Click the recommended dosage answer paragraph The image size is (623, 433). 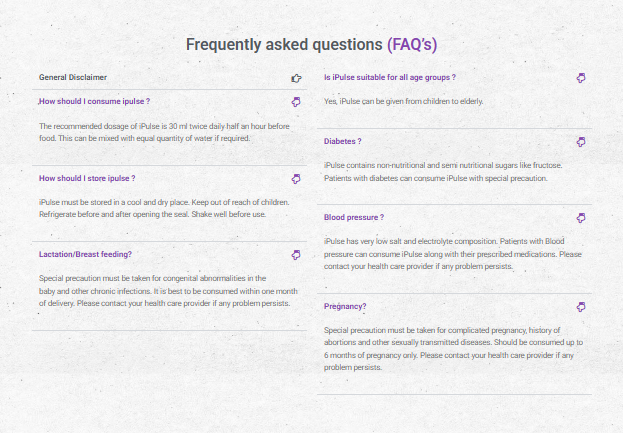pos(162,132)
